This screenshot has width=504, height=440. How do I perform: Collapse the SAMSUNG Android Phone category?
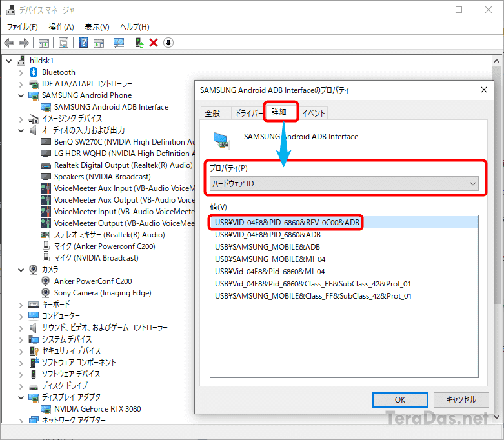[x=21, y=95]
